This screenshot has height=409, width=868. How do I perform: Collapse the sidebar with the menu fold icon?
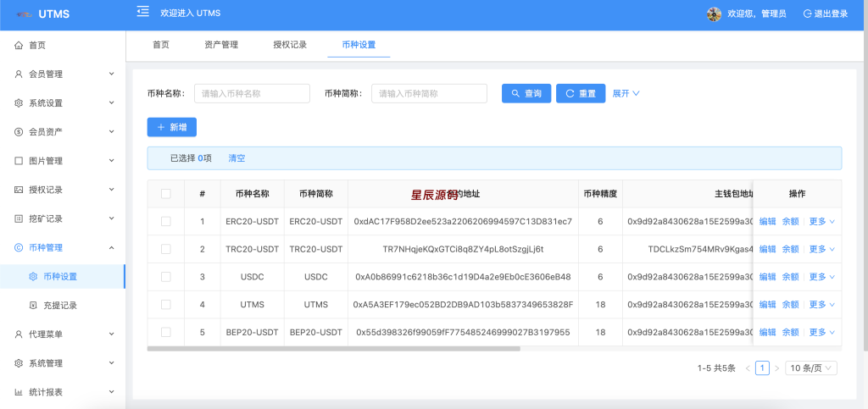pyautogui.click(x=142, y=12)
